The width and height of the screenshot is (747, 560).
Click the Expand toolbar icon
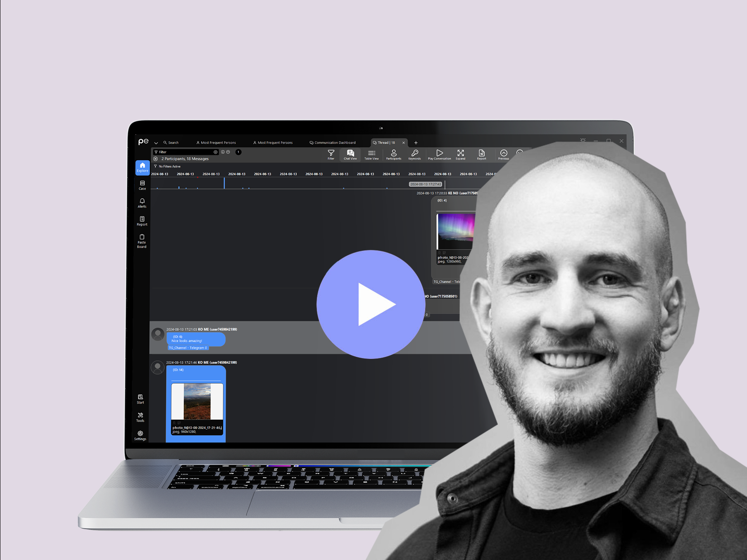(x=461, y=155)
